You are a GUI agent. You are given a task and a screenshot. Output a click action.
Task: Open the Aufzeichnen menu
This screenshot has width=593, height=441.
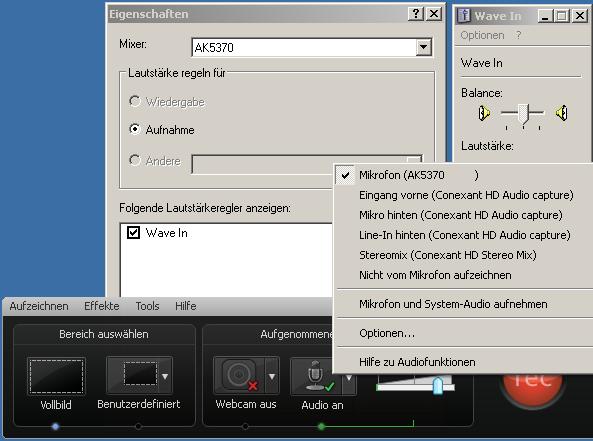click(x=39, y=306)
